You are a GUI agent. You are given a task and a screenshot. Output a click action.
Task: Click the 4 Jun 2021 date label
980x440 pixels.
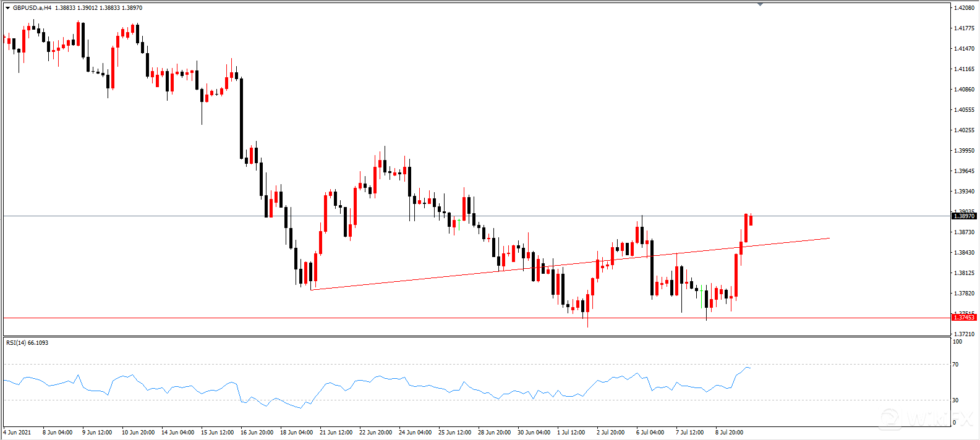(18, 433)
